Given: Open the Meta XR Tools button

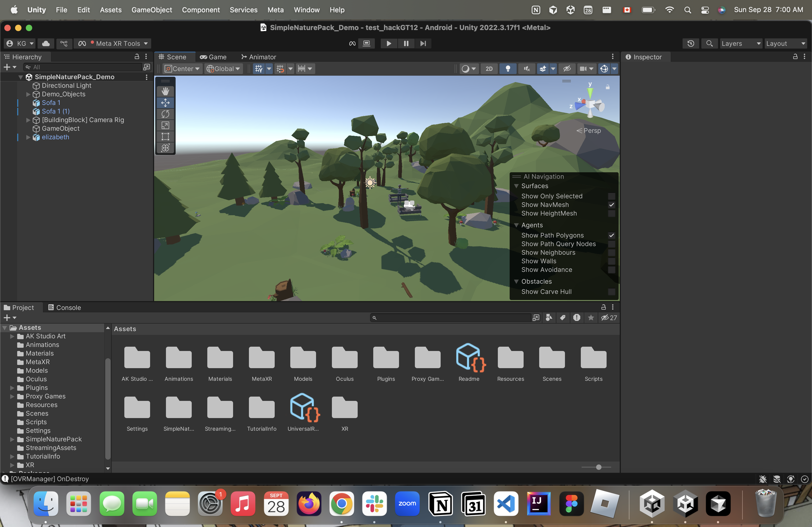Looking at the screenshot, I should pyautogui.click(x=113, y=43).
